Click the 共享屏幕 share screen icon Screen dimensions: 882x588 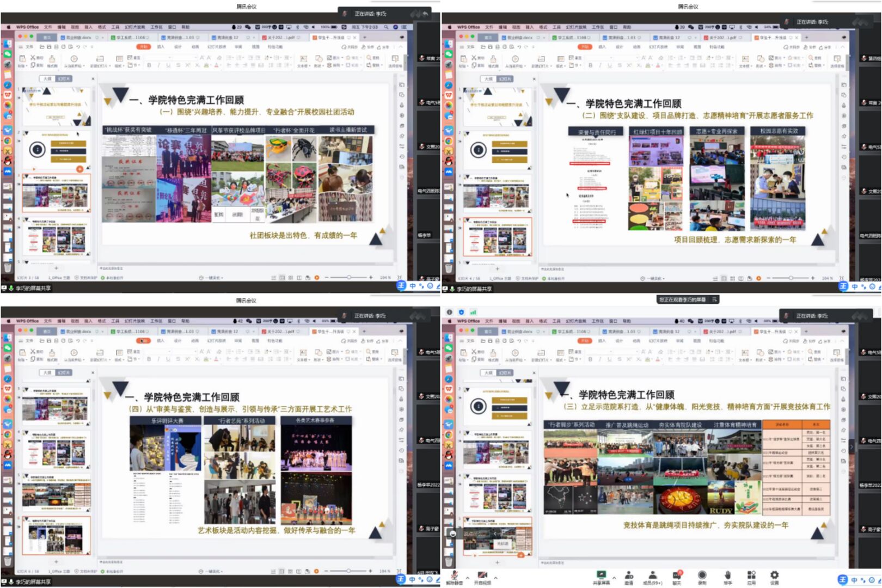601,575
